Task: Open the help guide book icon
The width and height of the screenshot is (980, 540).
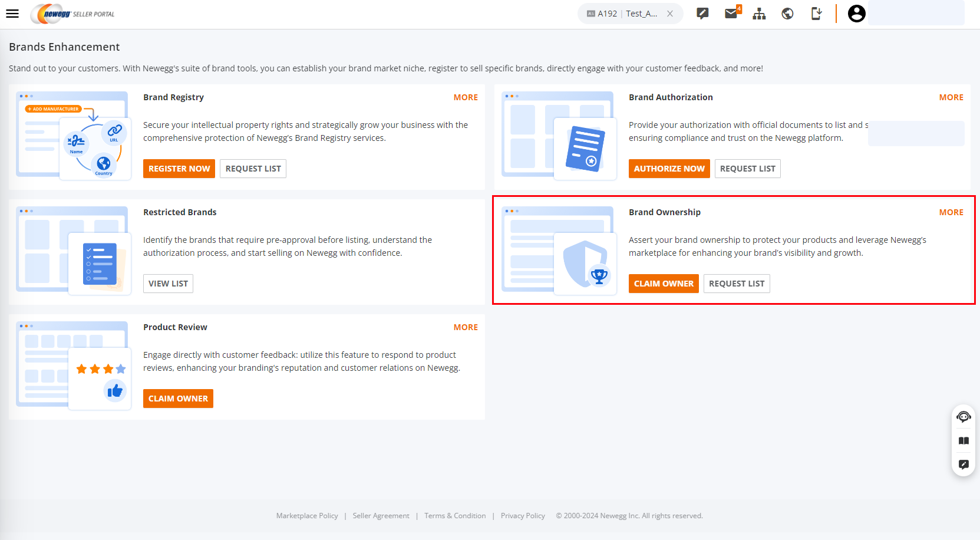Action: tap(963, 440)
